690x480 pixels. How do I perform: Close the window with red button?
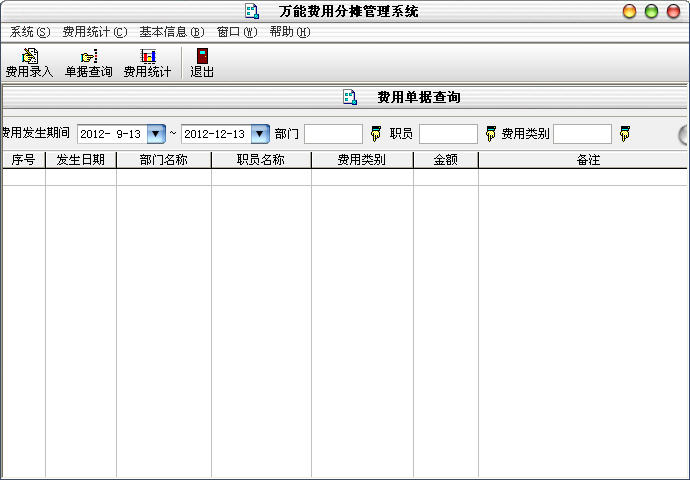coord(673,11)
